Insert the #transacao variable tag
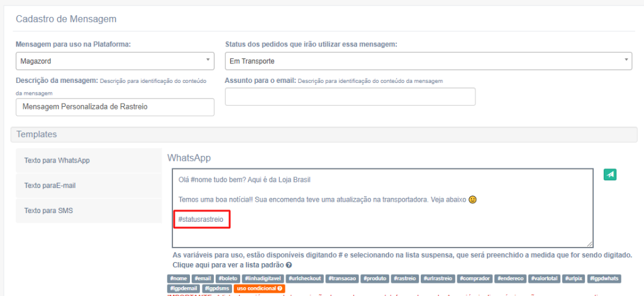644x296 pixels. pos(342,279)
